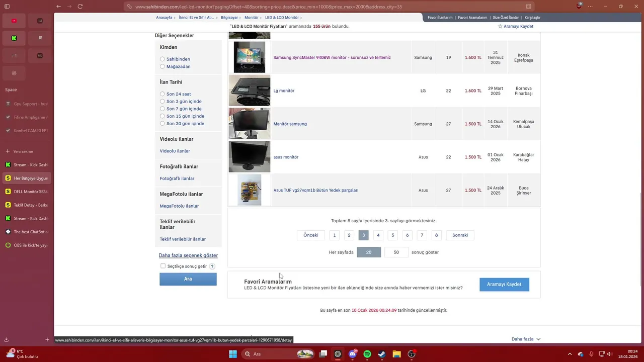Screen dimensions: 644x362
Task: Click the help question mark next to Seçtikçe sonuç getir
Action: [x=212, y=266]
